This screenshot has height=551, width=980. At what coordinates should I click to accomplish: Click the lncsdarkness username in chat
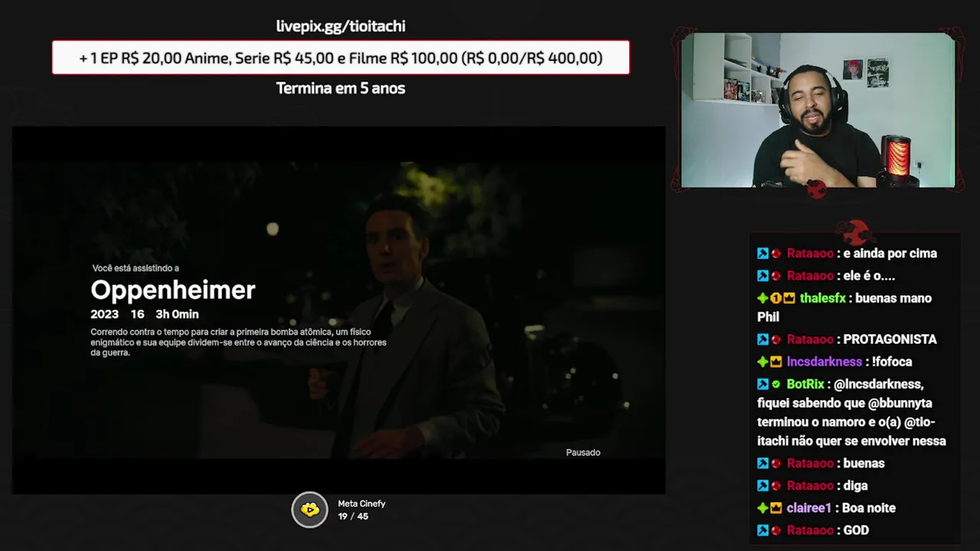(825, 361)
